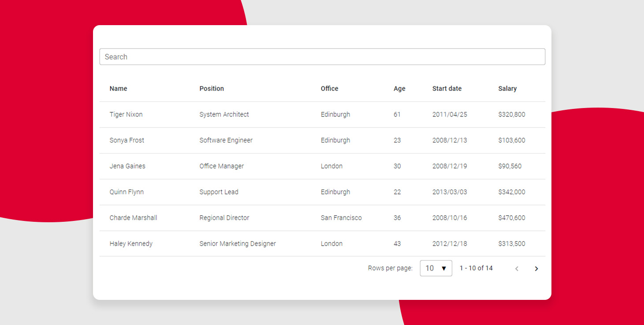Sort table by Age column
Image resolution: width=644 pixels, height=325 pixels.
click(399, 89)
